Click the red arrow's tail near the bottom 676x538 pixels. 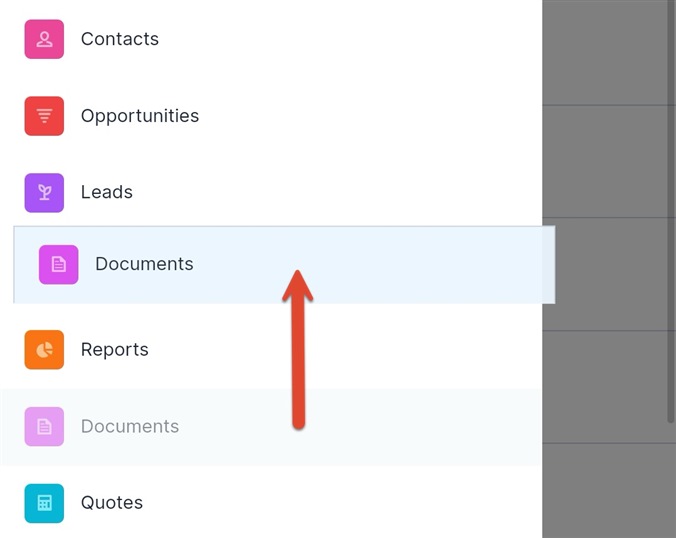tap(299, 418)
